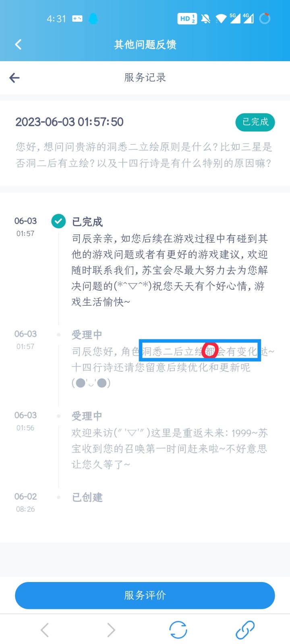Tap the white back chevron in blue header

[18, 44]
